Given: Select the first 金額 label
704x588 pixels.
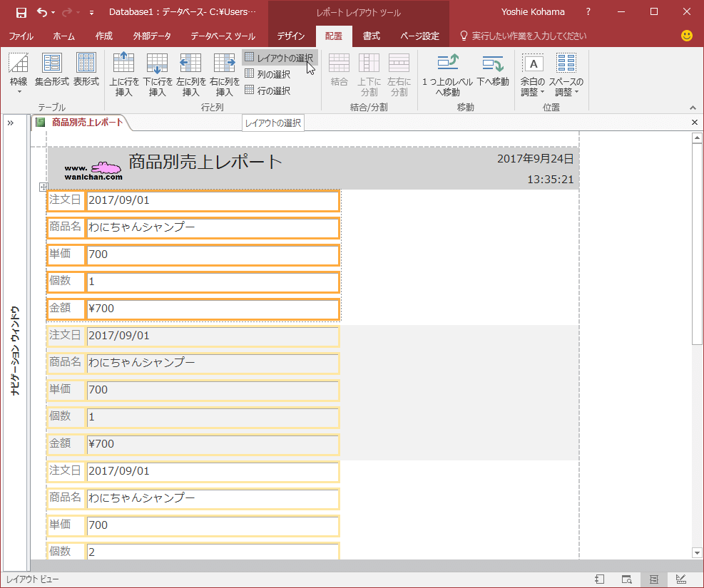Looking at the screenshot, I should (66, 309).
